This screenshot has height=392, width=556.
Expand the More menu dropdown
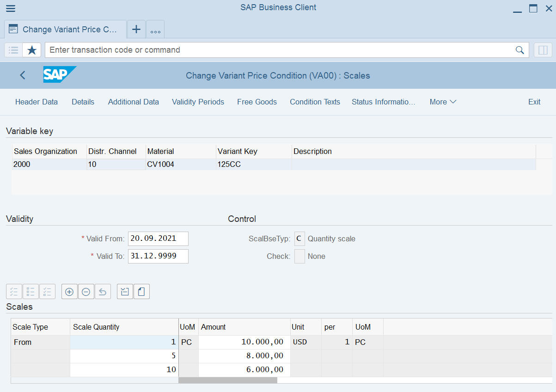(x=443, y=102)
